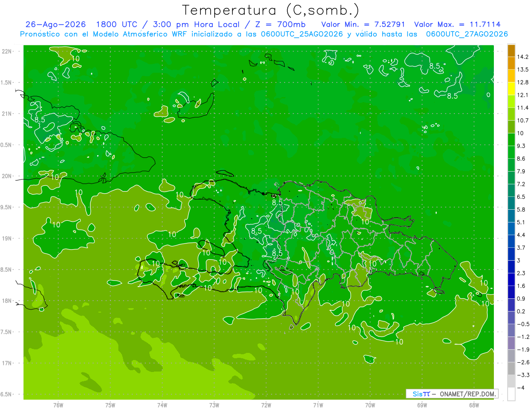Click the '7.5N' latitude axis label
This screenshot has width=532, height=411.
click(x=7, y=332)
